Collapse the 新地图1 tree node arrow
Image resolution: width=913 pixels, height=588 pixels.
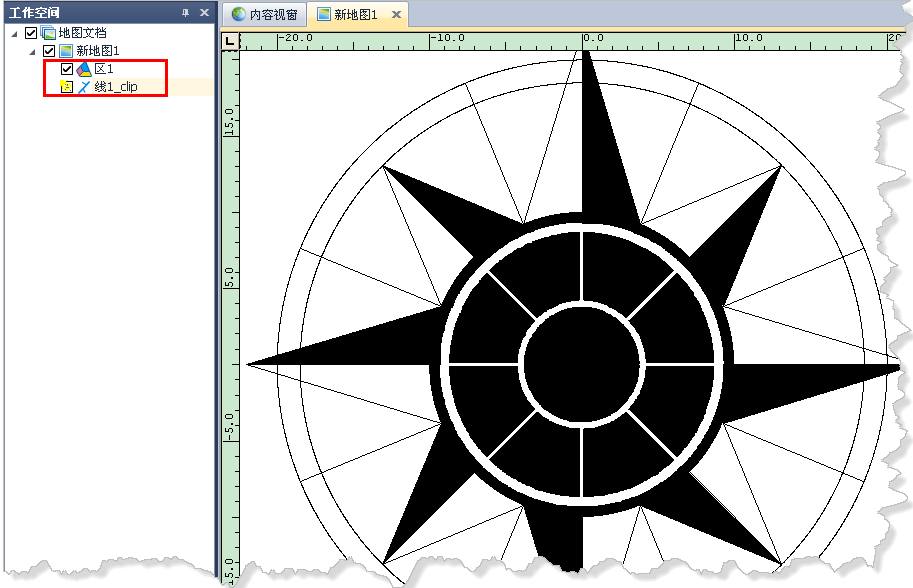point(33,51)
